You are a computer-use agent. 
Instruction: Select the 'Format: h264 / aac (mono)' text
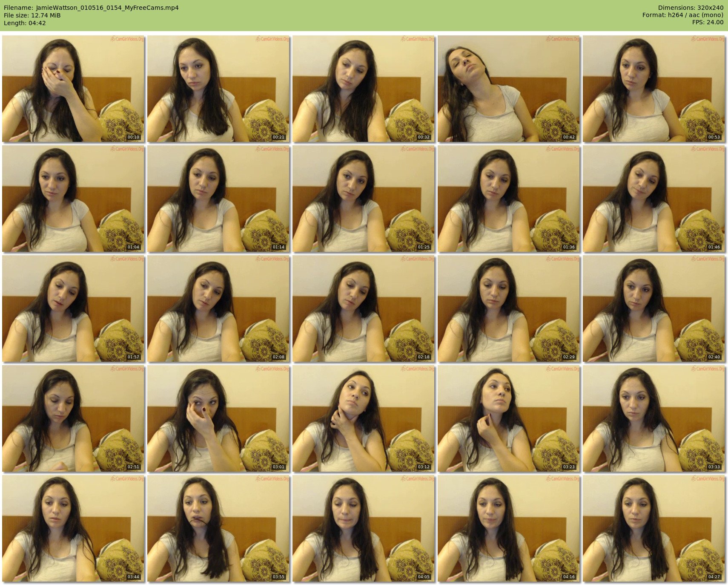tap(683, 15)
